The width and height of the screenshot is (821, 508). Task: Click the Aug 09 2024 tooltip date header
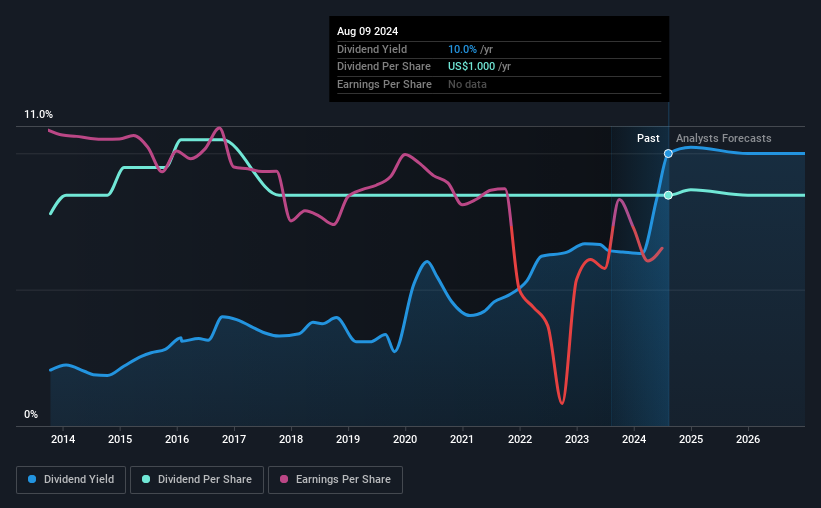pos(368,31)
